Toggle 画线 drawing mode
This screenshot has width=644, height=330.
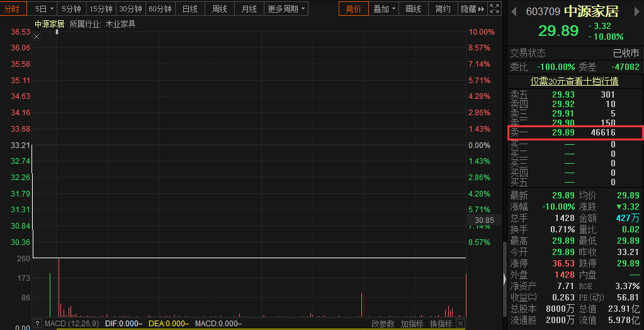coord(413,9)
